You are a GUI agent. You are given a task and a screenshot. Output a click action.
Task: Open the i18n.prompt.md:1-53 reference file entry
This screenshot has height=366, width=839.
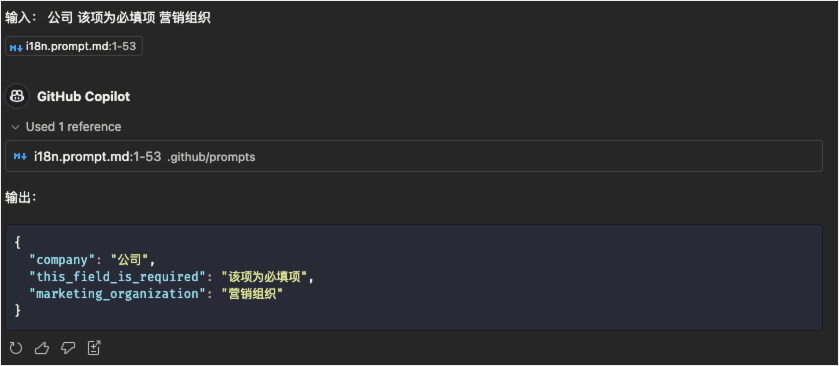coord(414,156)
